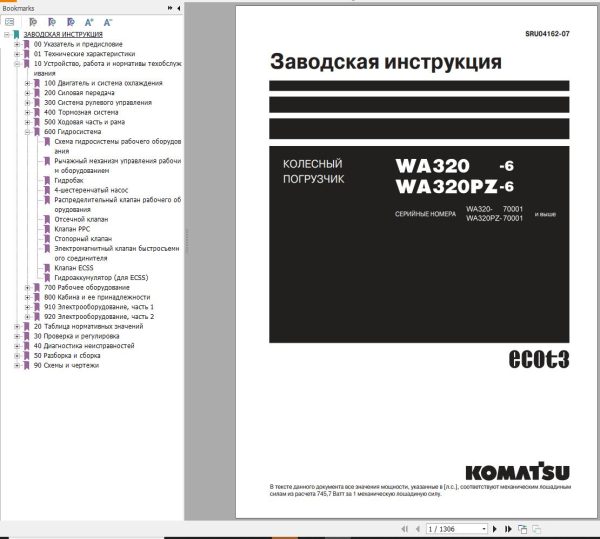Collapse the 600 Гидросистема node

pos(27,132)
